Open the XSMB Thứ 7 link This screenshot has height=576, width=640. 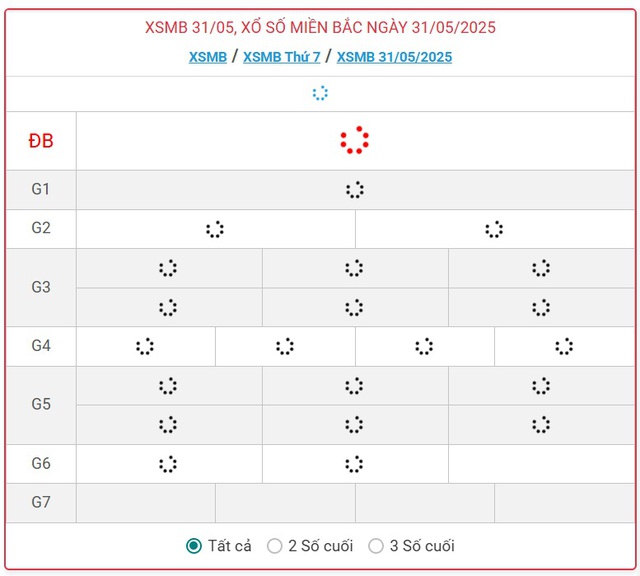(282, 57)
